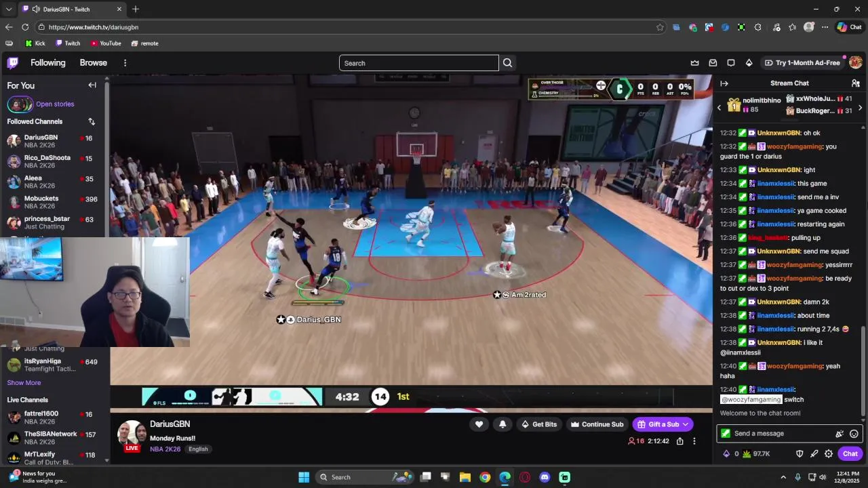Follow heart icon for DariusGBN
The image size is (868, 488).
(x=479, y=424)
